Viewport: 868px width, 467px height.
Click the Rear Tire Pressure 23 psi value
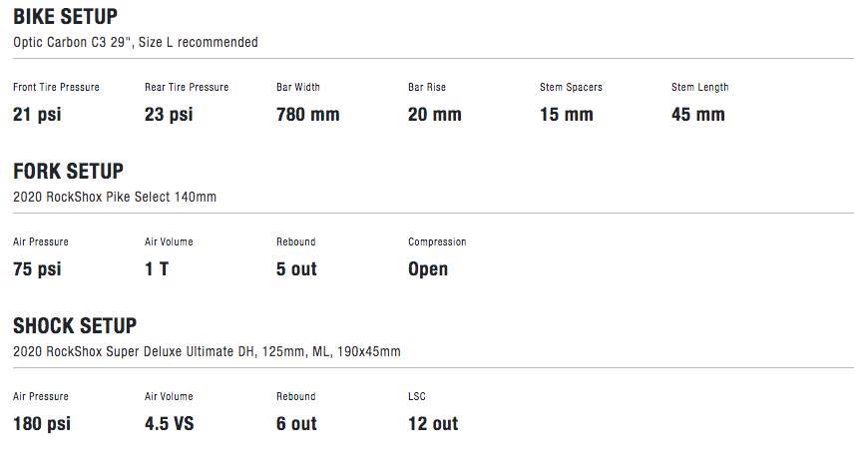pos(169,114)
